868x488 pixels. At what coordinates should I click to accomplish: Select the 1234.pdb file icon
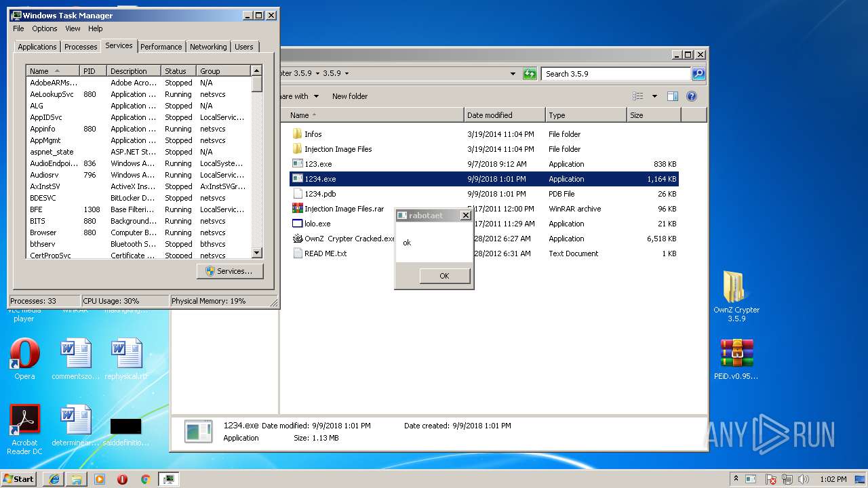[297, 194]
